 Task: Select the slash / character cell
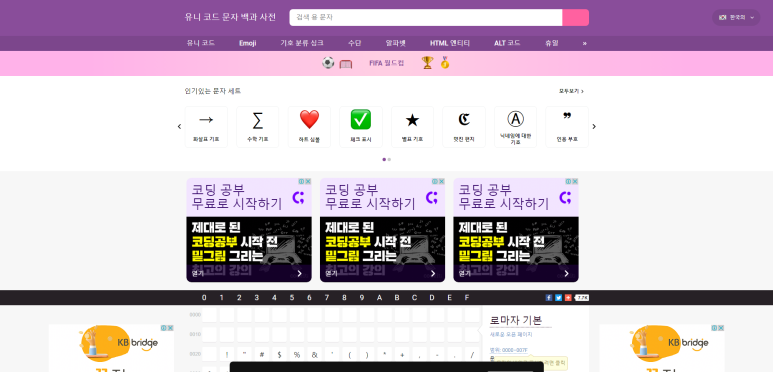click(472, 354)
